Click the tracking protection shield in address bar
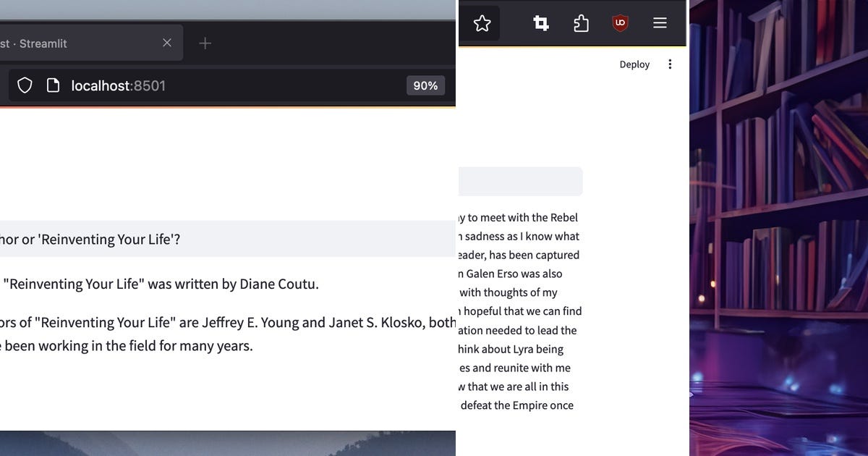The image size is (868, 456). click(25, 85)
